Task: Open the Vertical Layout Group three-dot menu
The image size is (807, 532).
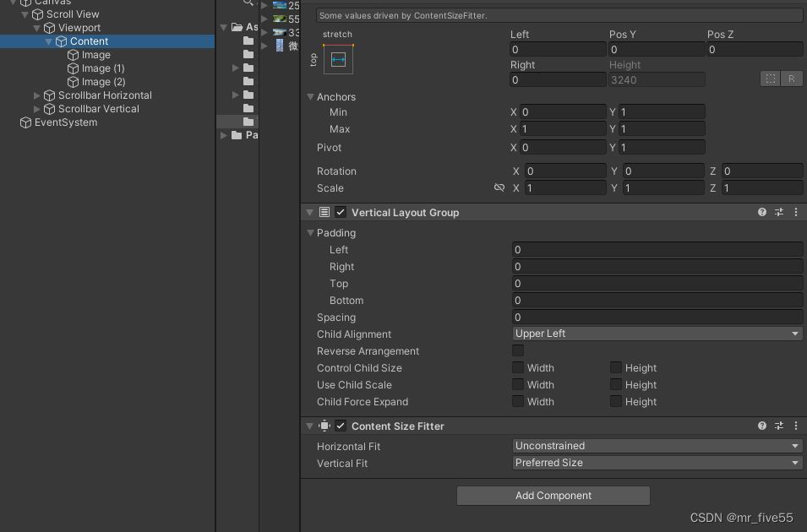Action: [x=795, y=212]
